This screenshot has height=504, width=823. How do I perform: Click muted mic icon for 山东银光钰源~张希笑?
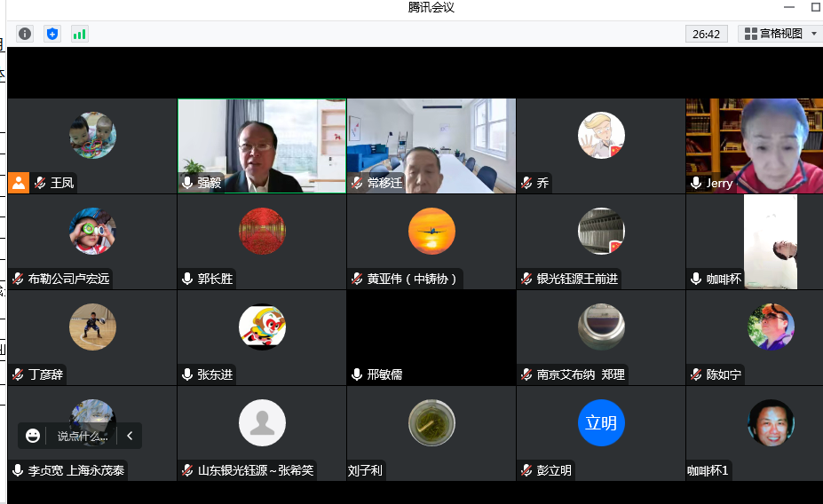[187, 470]
